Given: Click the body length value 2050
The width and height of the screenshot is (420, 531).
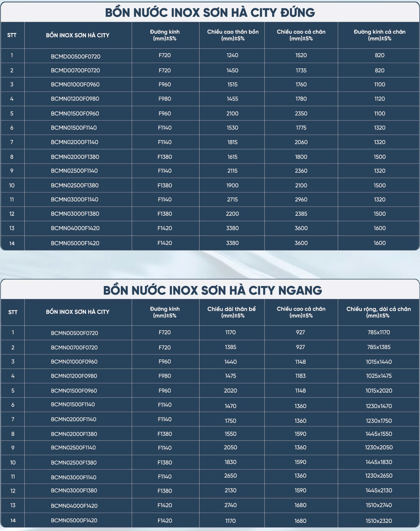Looking at the screenshot, I should [x=230, y=447].
